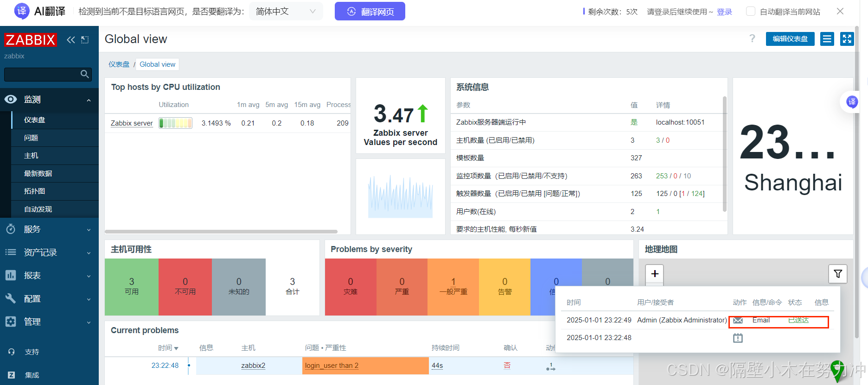Click the orange 一般严重 severity block
Viewport: 868px width, 385px height.
coord(453,287)
